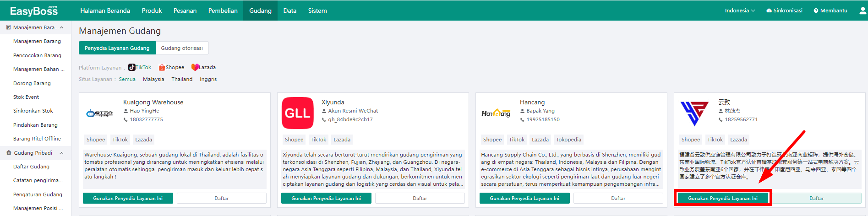Click TikTok tag on Xiyunda card
This screenshot has width=868, height=216.
coord(318,140)
